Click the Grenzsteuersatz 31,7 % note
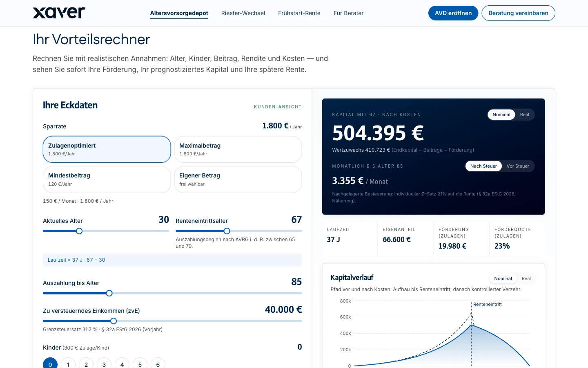 coord(102,330)
